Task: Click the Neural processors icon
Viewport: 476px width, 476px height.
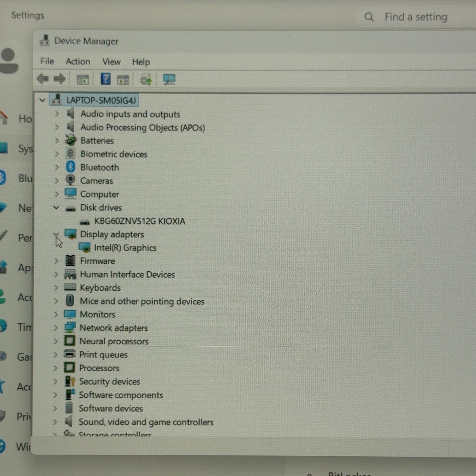Action: tap(69, 341)
